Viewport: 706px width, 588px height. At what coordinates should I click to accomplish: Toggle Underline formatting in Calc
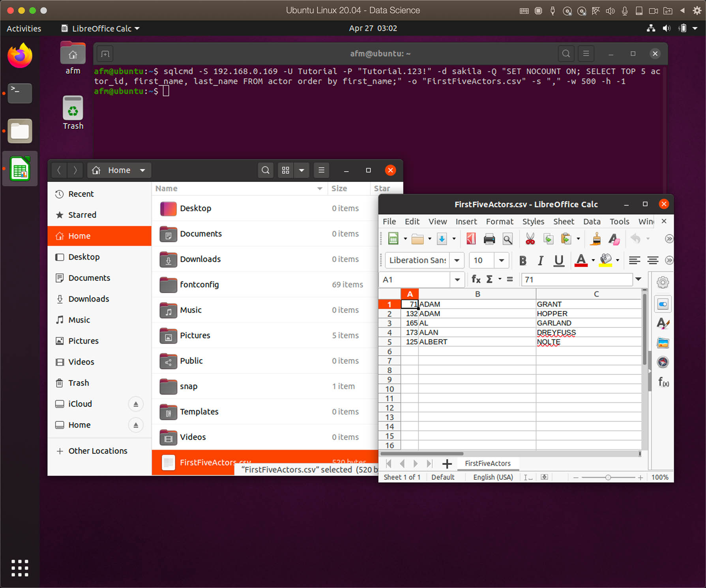point(559,260)
